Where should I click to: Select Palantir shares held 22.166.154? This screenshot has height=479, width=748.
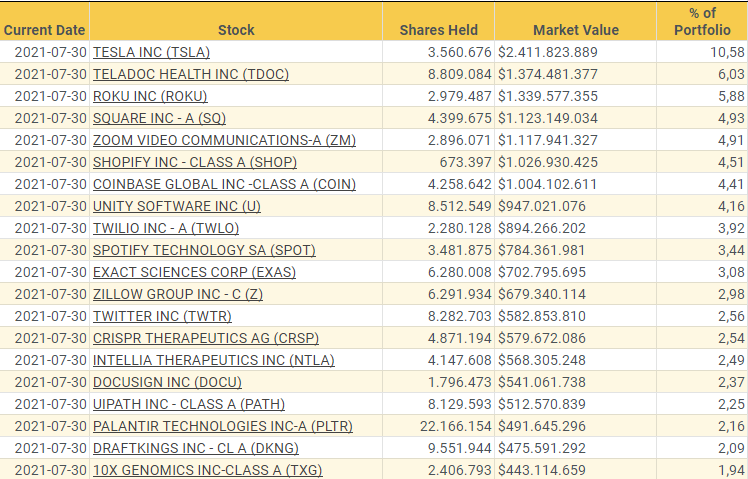coord(456,425)
